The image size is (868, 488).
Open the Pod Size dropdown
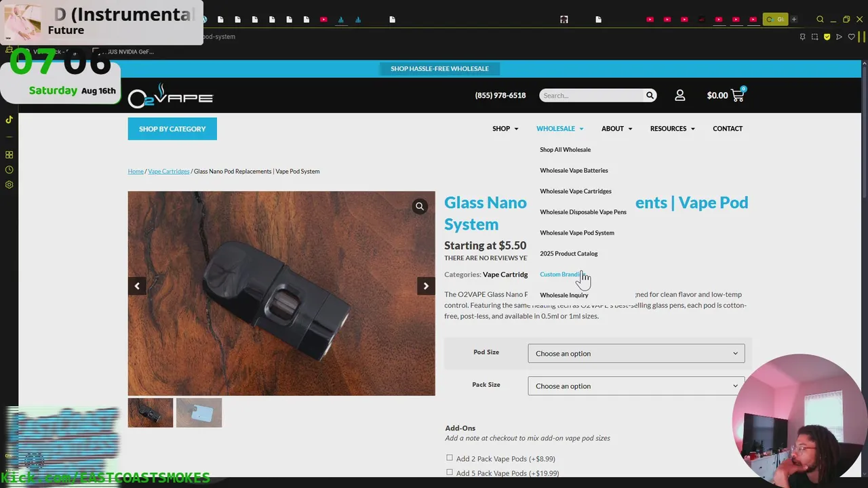click(x=636, y=353)
